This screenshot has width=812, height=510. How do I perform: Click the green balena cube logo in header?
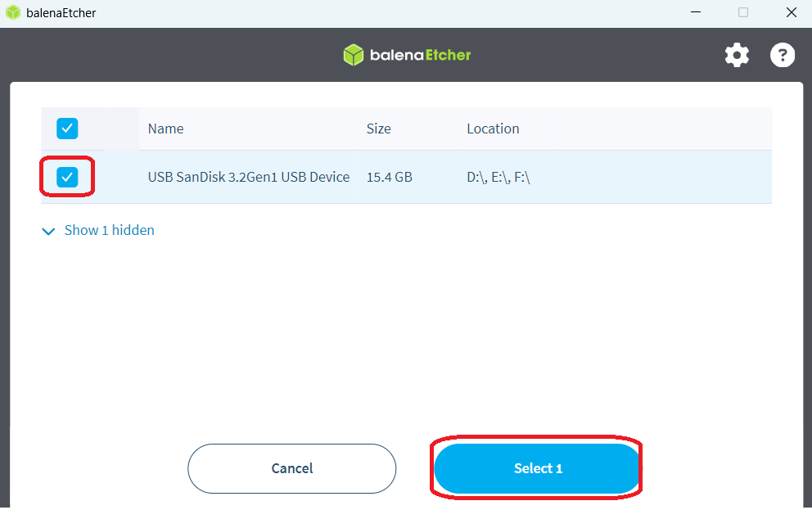tap(353, 55)
